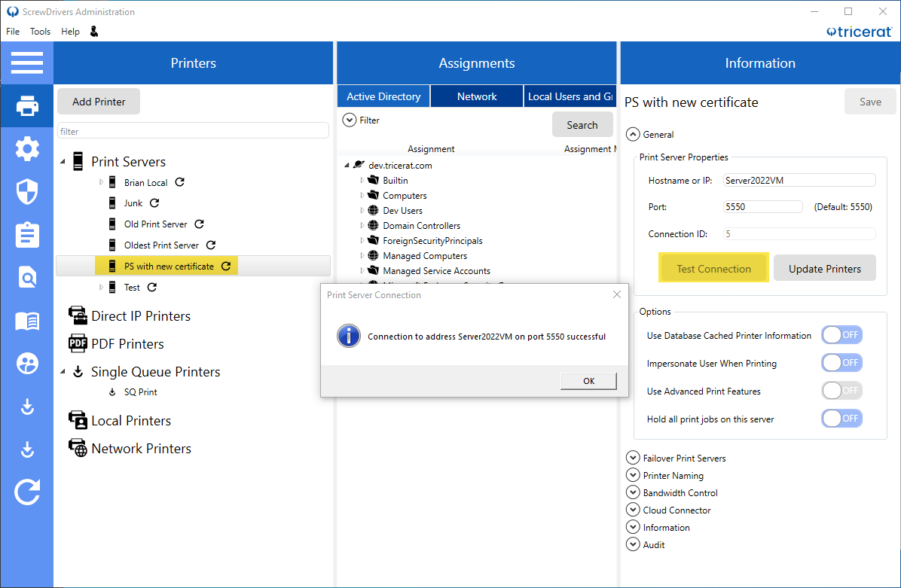Click the Hostname or IP field

pyautogui.click(x=799, y=181)
